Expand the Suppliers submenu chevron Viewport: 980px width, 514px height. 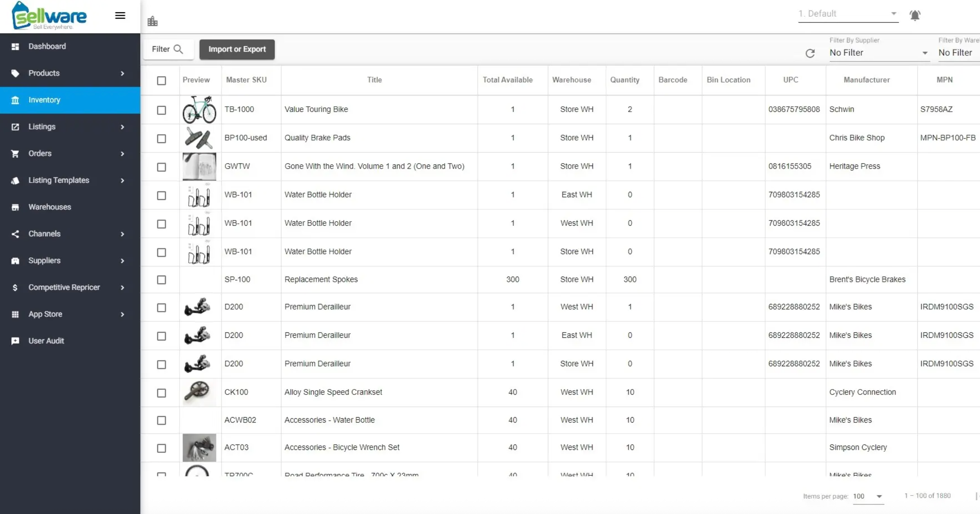(122, 261)
